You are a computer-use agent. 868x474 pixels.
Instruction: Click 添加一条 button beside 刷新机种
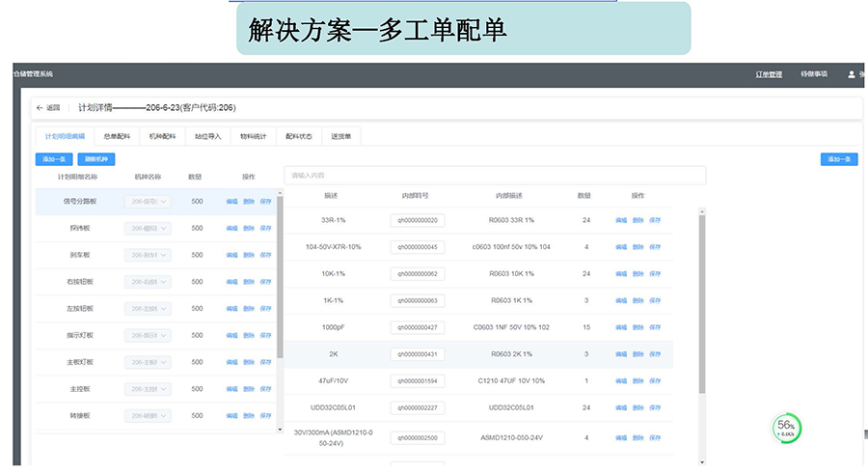coord(53,159)
